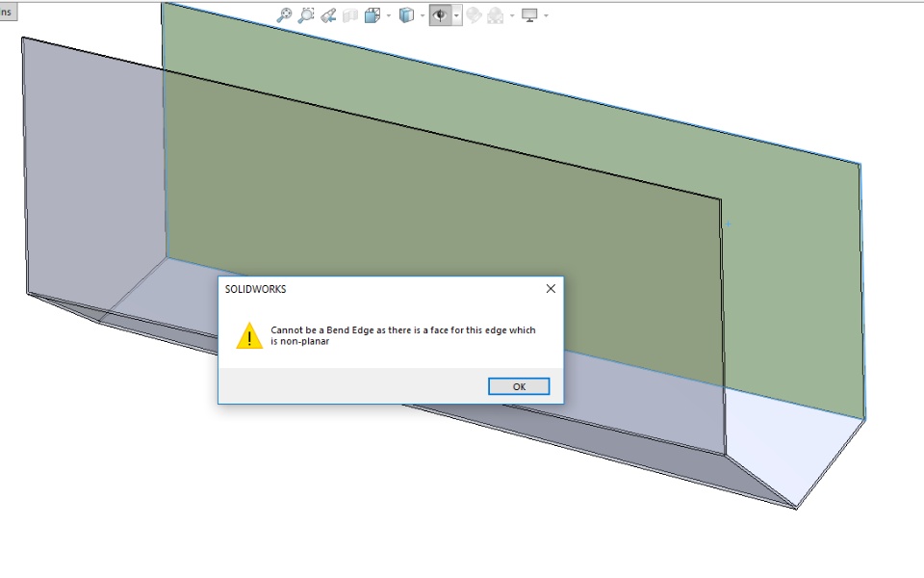Click the Bend Edge warning message text

[x=403, y=335]
